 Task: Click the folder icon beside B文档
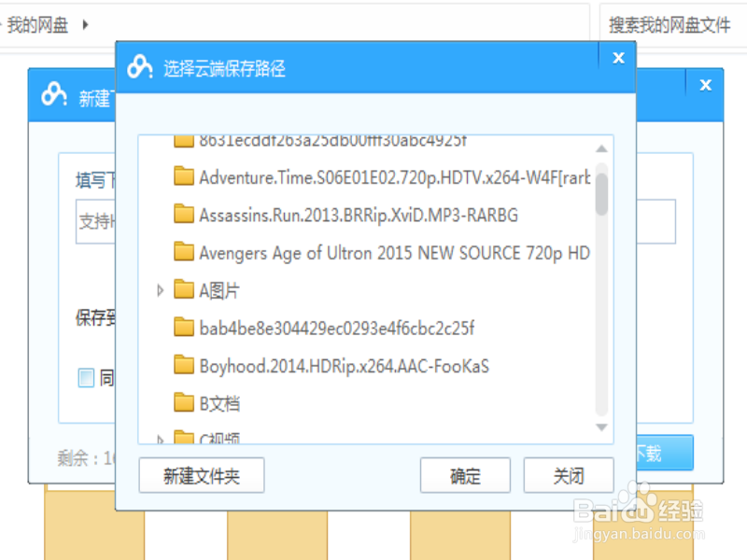184,402
